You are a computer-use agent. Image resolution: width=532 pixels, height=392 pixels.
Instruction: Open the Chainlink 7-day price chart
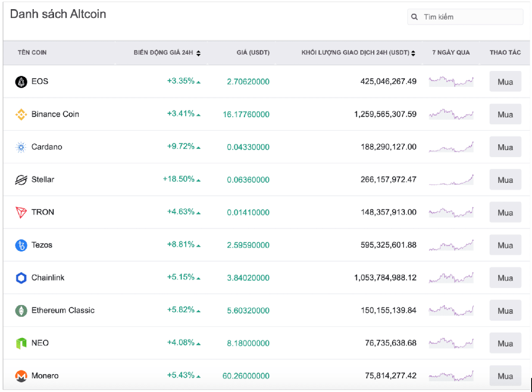point(451,278)
